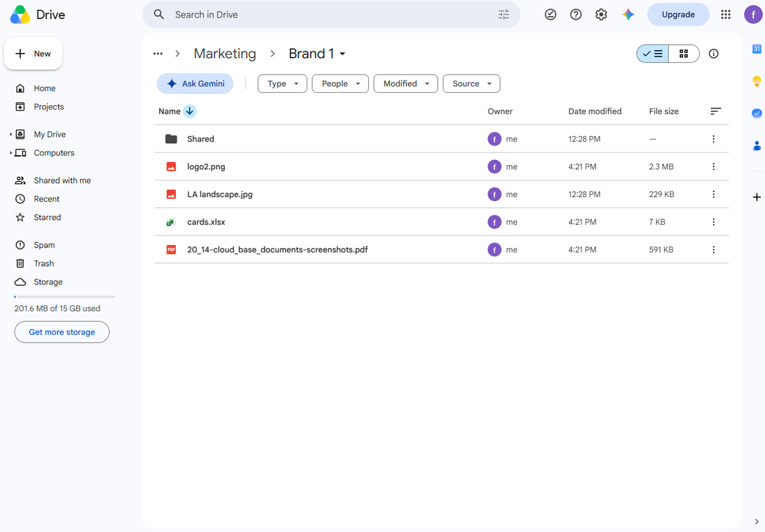765x532 pixels.
Task: Click the Google Drive logo
Action: point(20,15)
